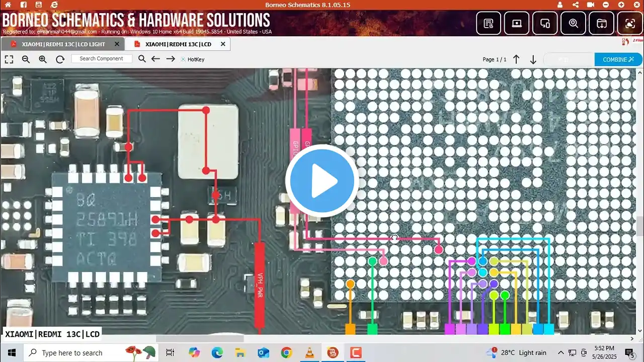Viewport: 644px width, 362px height.
Task: Click the share icon in title bar
Action: coord(576,5)
